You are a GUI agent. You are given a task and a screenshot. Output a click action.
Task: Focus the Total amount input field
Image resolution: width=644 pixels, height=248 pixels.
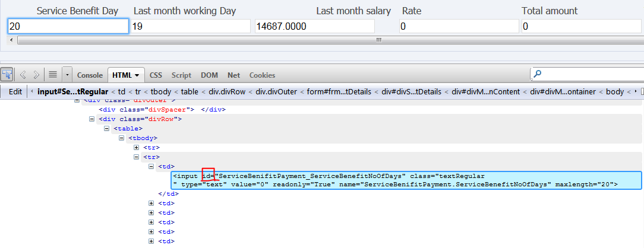pyautogui.click(x=581, y=27)
